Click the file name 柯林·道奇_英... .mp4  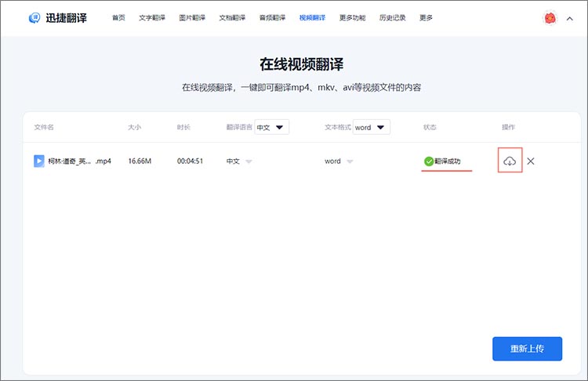(x=79, y=161)
